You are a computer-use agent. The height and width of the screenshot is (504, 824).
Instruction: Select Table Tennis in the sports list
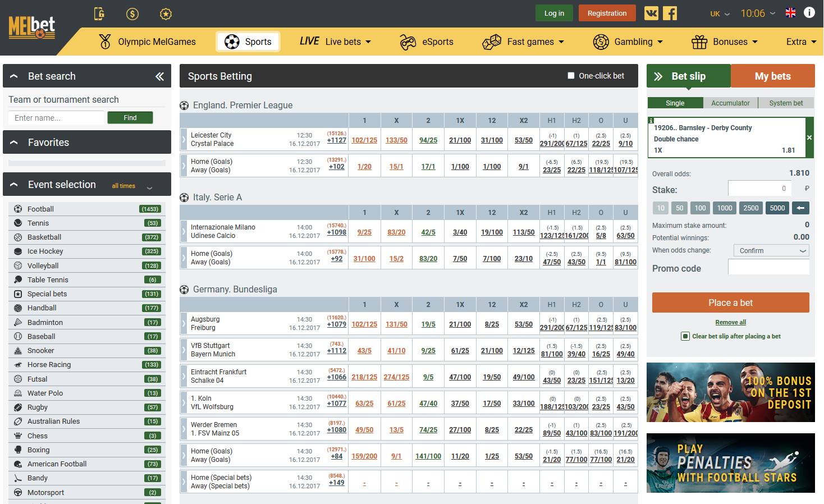coord(87,280)
